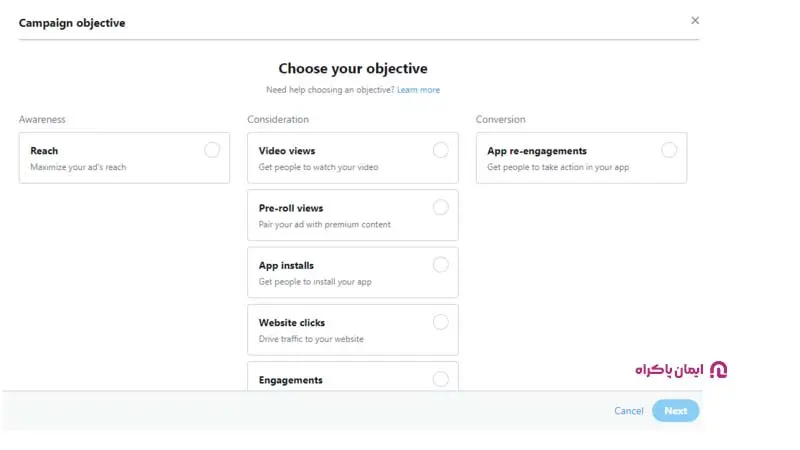Choose the App re-engagements radio button
The image size is (800, 450).
click(669, 150)
